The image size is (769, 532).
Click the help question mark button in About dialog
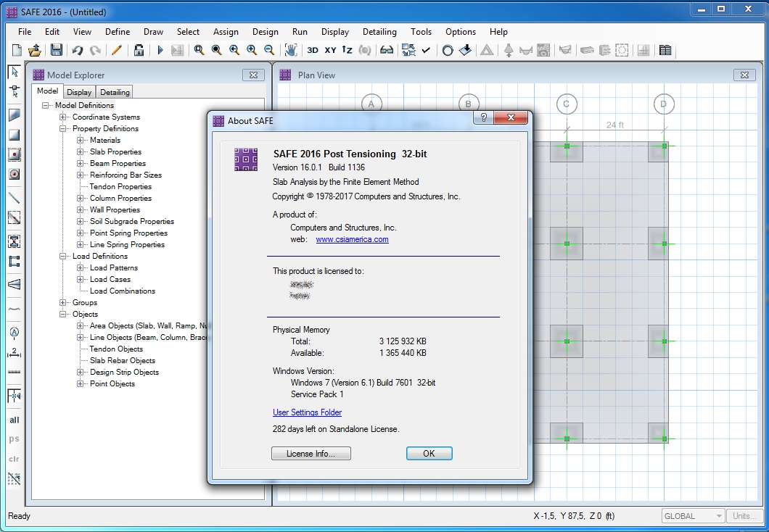(484, 117)
